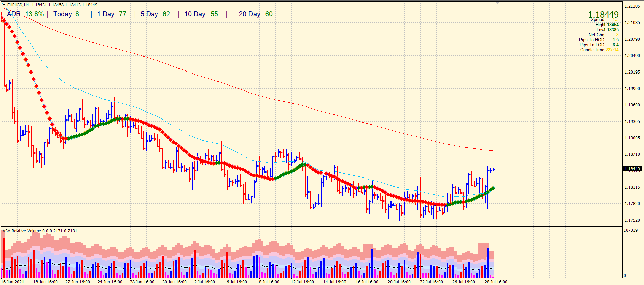The height and width of the screenshot is (285, 644).
Task: Click the 1.18710 price axis label
Action: [x=632, y=154]
